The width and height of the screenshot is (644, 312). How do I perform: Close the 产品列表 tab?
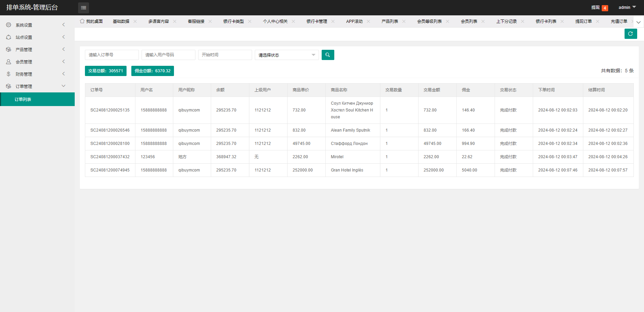point(404,21)
